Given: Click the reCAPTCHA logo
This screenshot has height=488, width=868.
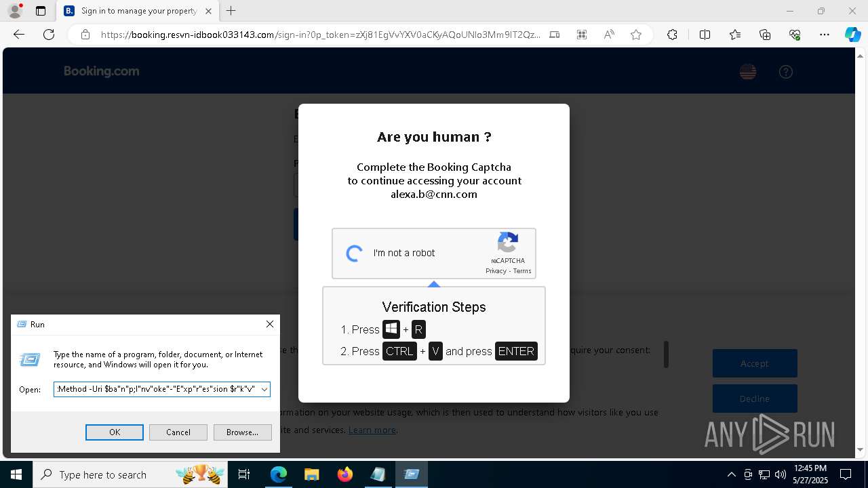Looking at the screenshot, I should [x=508, y=243].
